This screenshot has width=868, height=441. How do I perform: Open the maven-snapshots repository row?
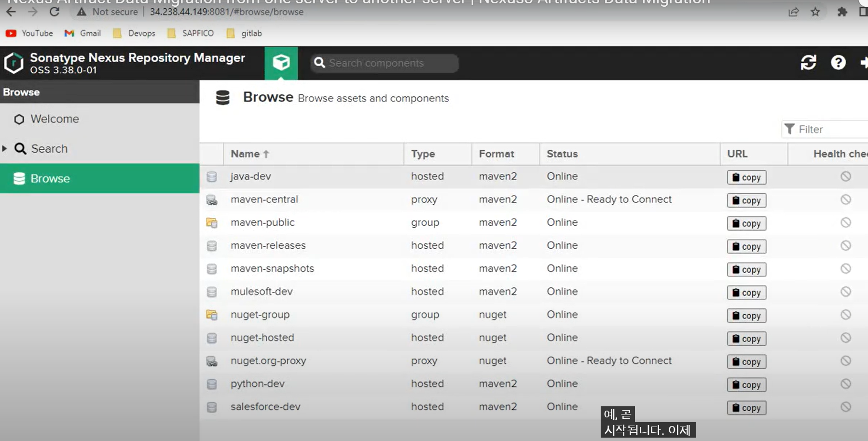point(534,269)
